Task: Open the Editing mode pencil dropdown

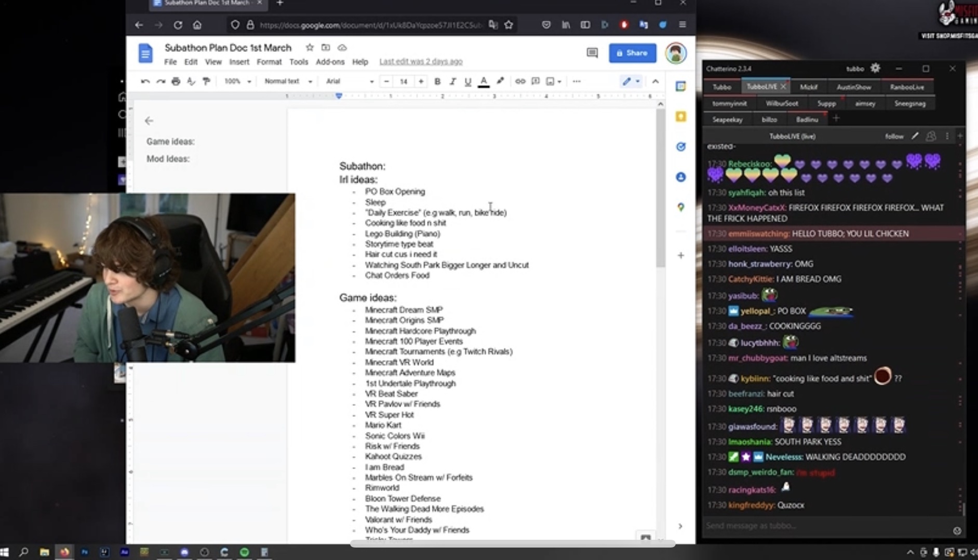Action: [631, 81]
